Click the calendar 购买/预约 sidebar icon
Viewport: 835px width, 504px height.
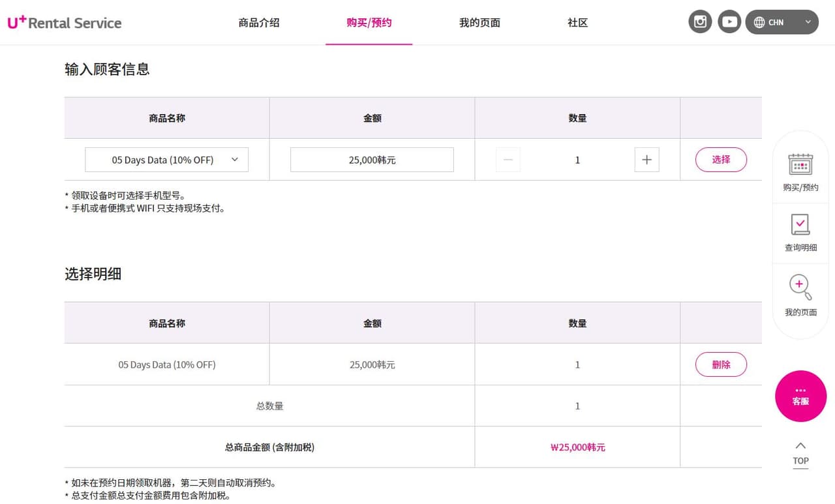(x=800, y=165)
